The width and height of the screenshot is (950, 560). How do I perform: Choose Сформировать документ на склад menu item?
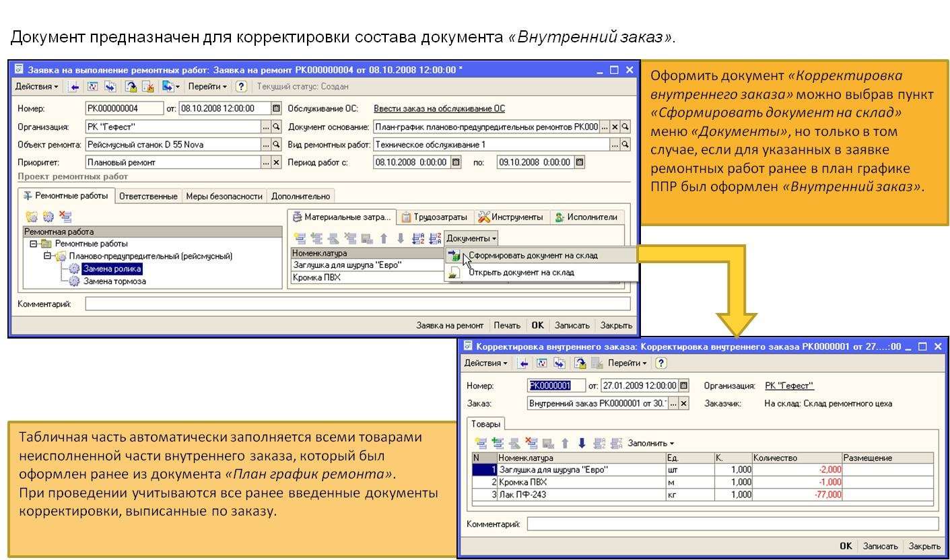[541, 255]
